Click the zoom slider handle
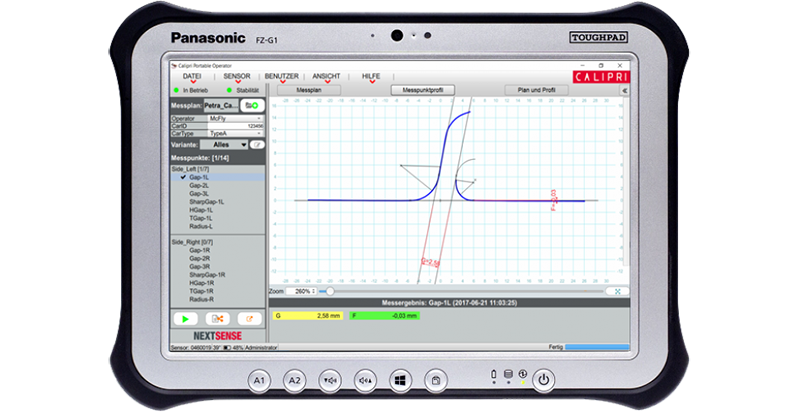 [330, 291]
